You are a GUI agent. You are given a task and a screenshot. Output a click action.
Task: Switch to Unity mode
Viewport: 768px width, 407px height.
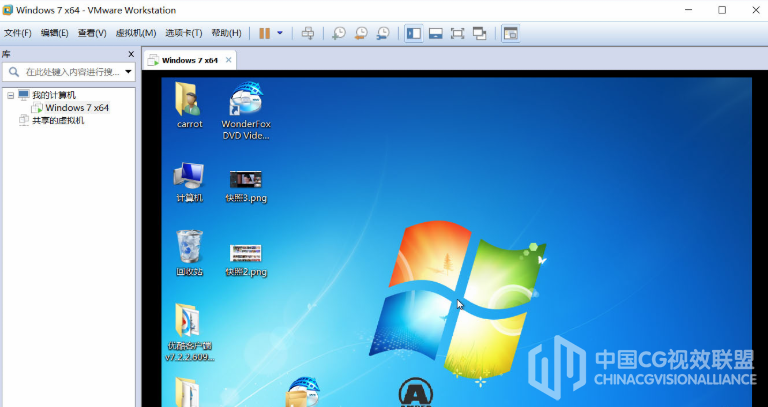coord(480,33)
